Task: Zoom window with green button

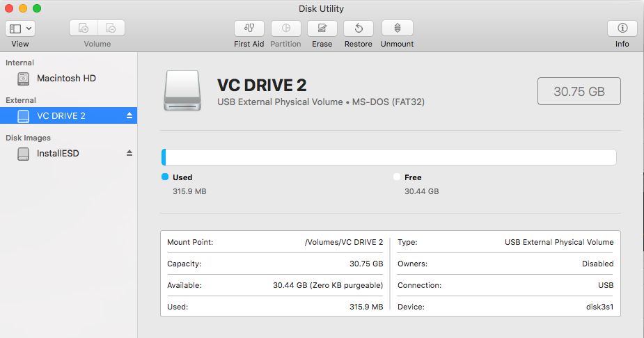Action: (37, 8)
